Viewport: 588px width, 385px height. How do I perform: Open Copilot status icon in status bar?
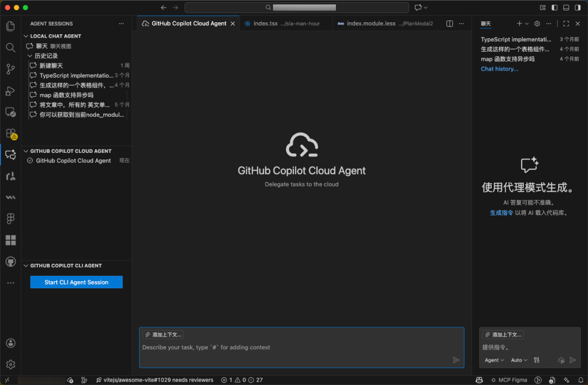tap(479, 380)
